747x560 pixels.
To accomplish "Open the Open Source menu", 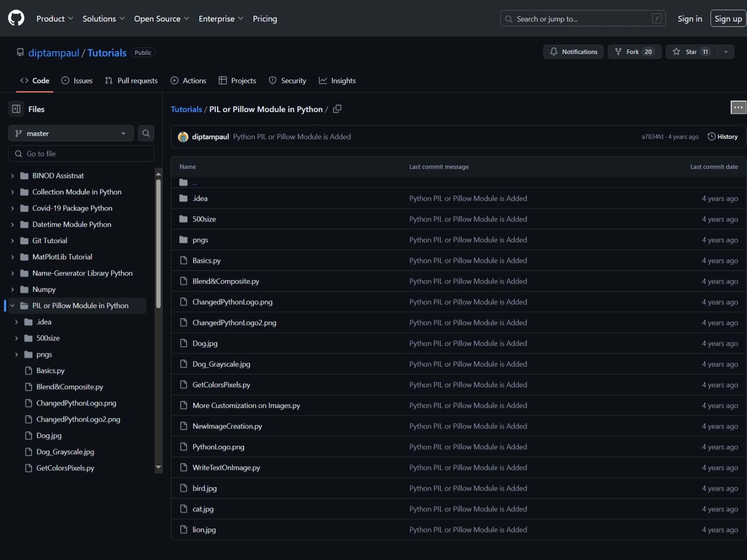I will coord(162,18).
